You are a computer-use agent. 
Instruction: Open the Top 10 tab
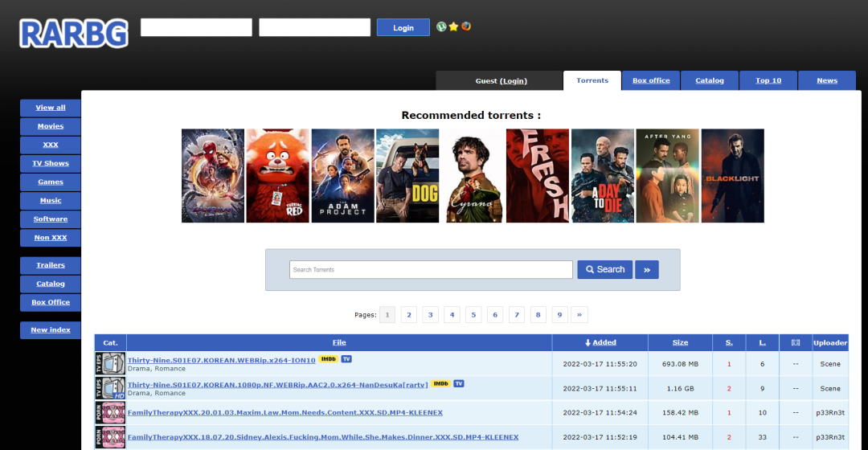768,80
